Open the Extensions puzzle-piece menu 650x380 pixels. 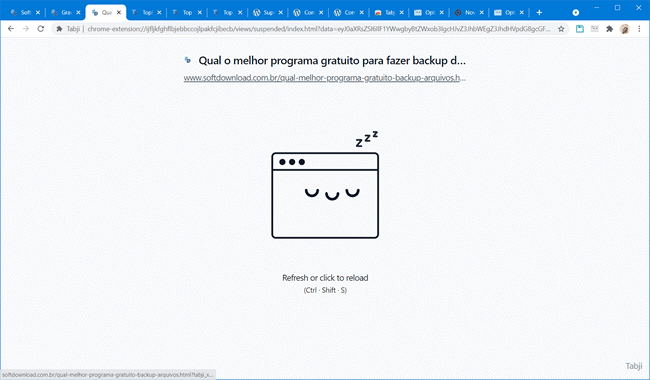[609, 29]
